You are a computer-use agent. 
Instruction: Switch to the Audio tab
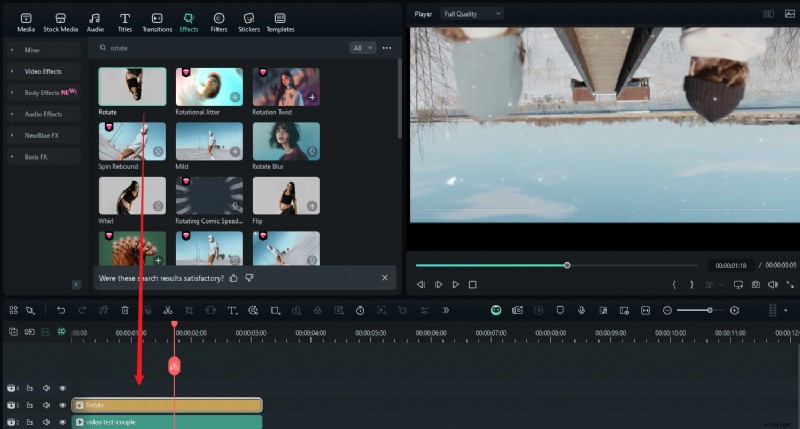point(95,22)
